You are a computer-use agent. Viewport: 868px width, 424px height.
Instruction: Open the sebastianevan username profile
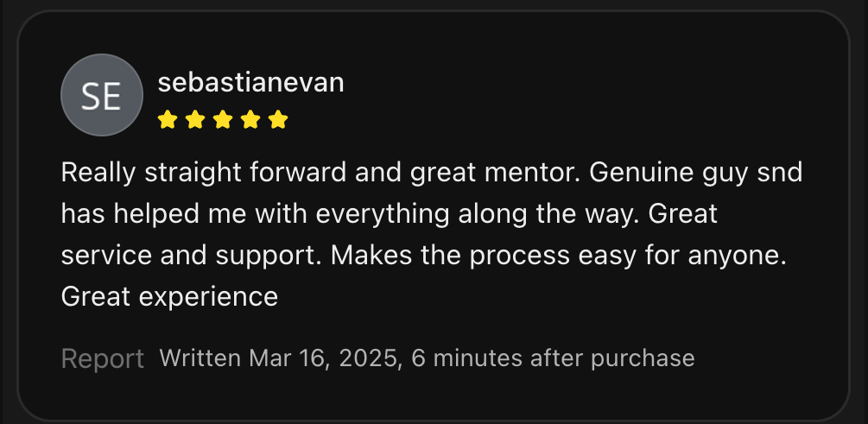pyautogui.click(x=251, y=83)
